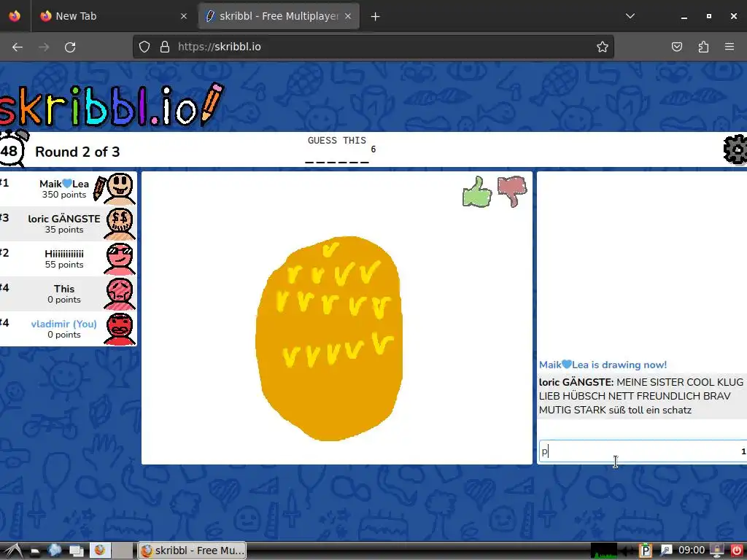Select Hiiiiiiiiiiii's sunglasses avatar

coord(119,259)
